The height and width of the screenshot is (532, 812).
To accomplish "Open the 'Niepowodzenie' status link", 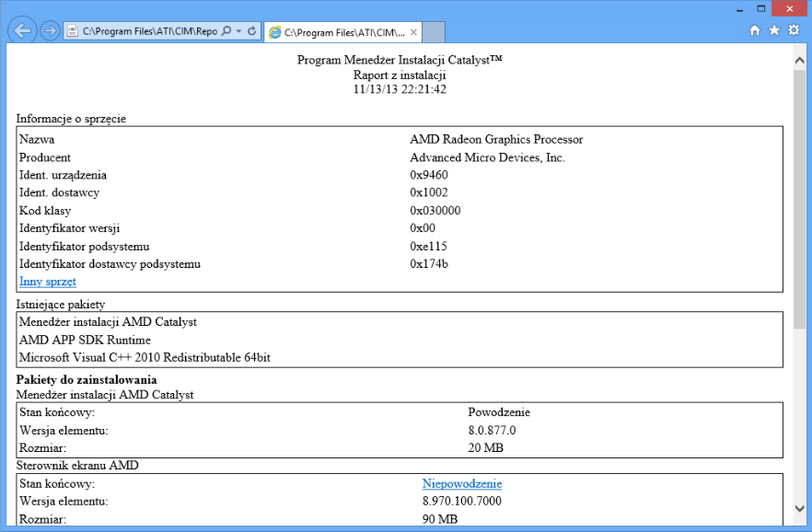I will [462, 483].
